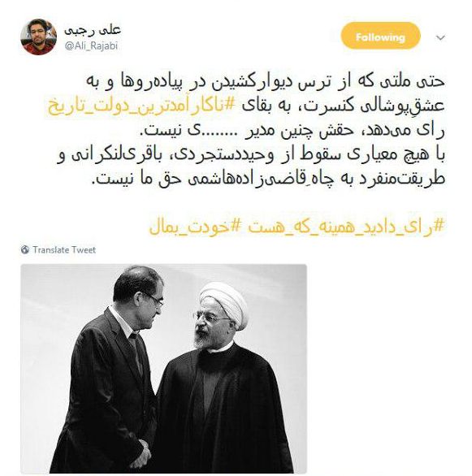Click the globe icon beside Translate Tweet
The width and height of the screenshot is (472, 476).
(25, 250)
